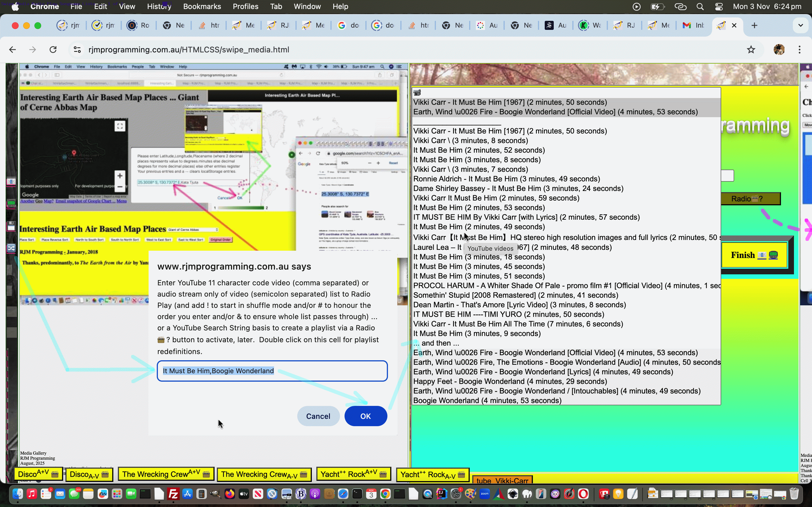The width and height of the screenshot is (812, 507).
Task: Reload the page
Action: [x=53, y=50]
